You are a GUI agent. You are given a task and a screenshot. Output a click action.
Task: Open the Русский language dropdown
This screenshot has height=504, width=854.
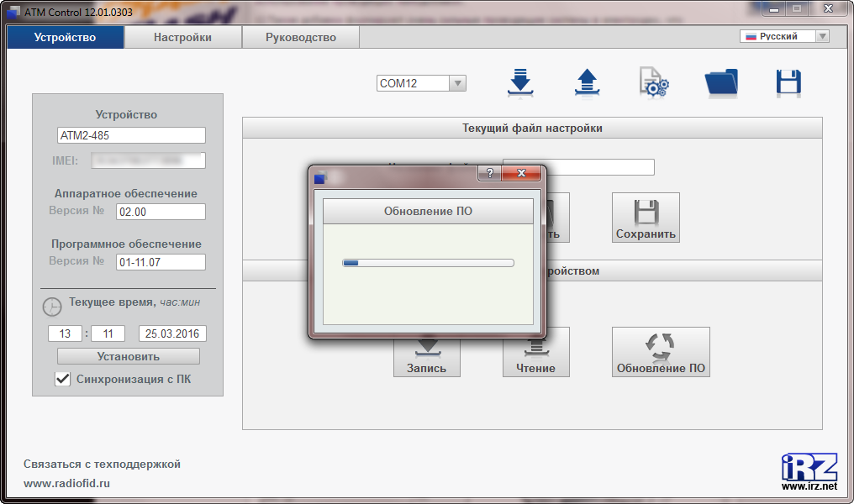(x=821, y=36)
